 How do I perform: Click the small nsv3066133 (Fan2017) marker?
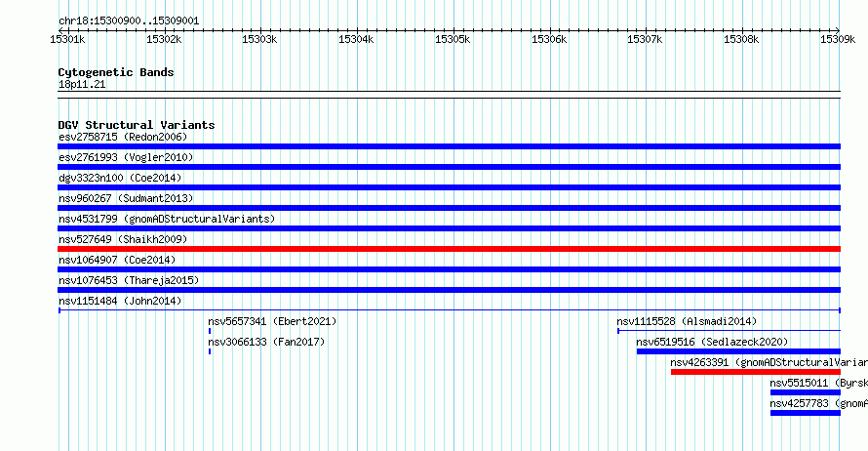210,351
